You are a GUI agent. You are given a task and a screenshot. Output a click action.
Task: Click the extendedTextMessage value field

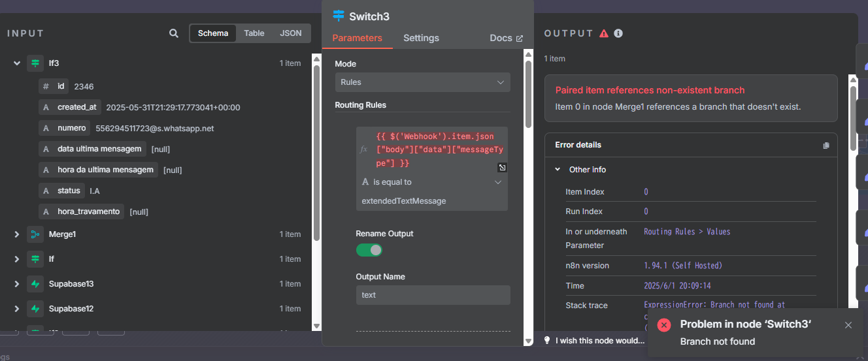[432, 201]
